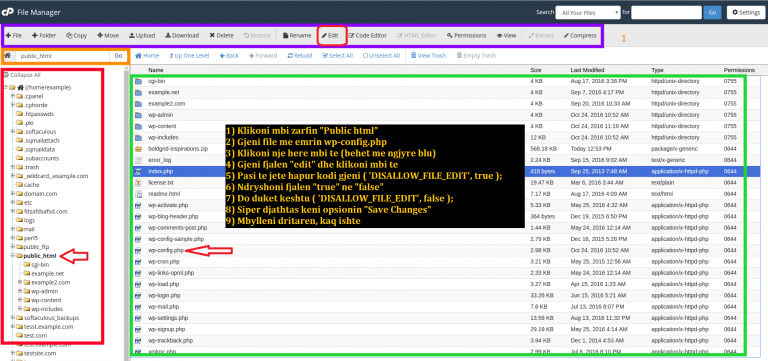Open the Code Editor tool
Image resolution: width=768 pixels, height=361 pixels.
coord(367,36)
